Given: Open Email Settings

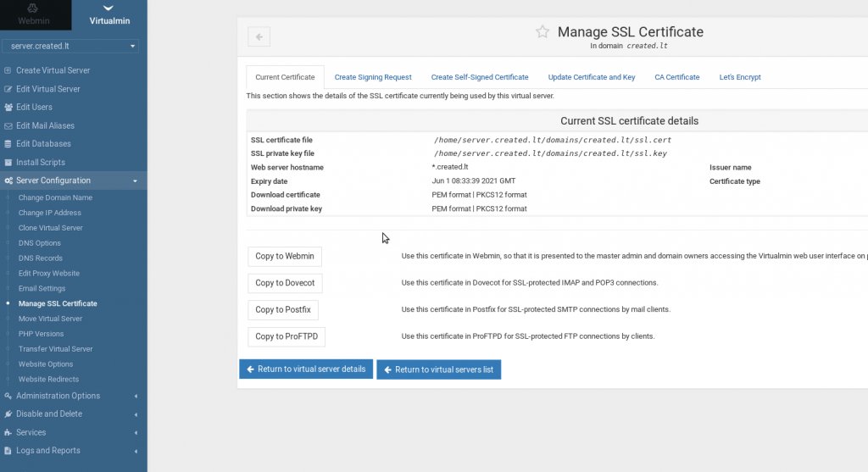Looking at the screenshot, I should pos(42,288).
